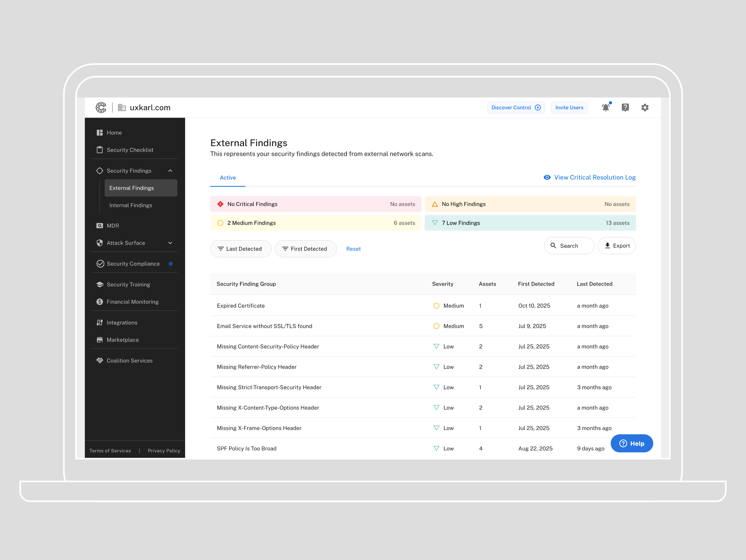Open Marketplace in the sidebar
Screen dimensions: 746x560
click(122, 340)
